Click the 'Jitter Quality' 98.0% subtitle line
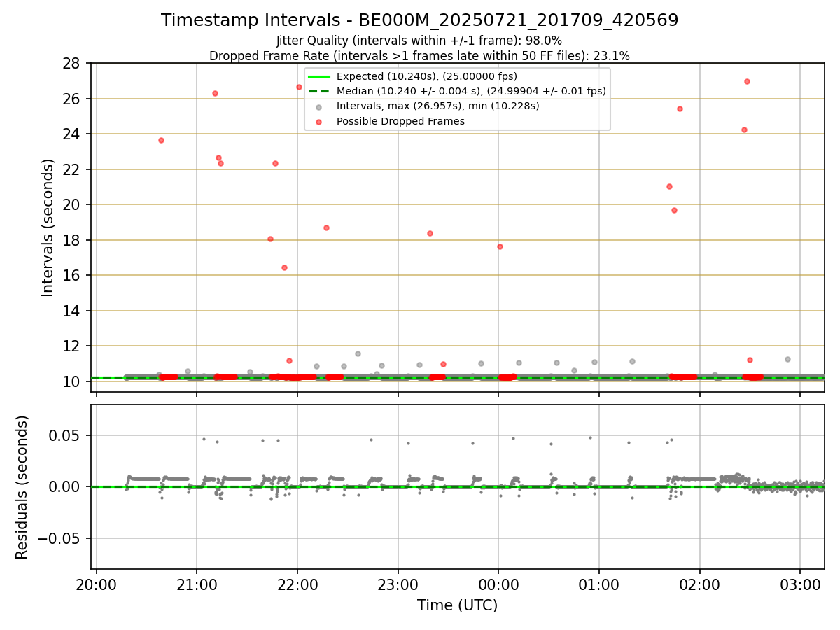The height and width of the screenshot is (630, 840). (x=419, y=41)
